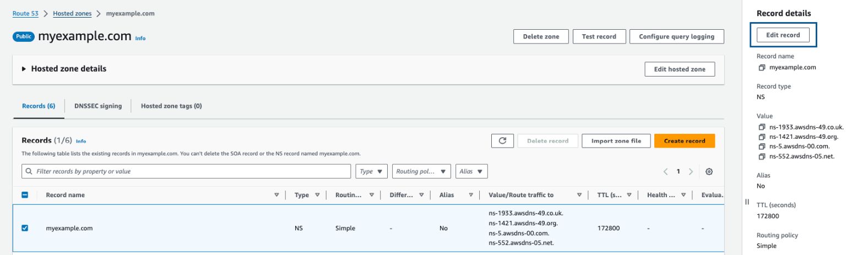Click TTL value 172800 in table
Image resolution: width=868 pixels, height=255 pixels.
[x=609, y=228]
